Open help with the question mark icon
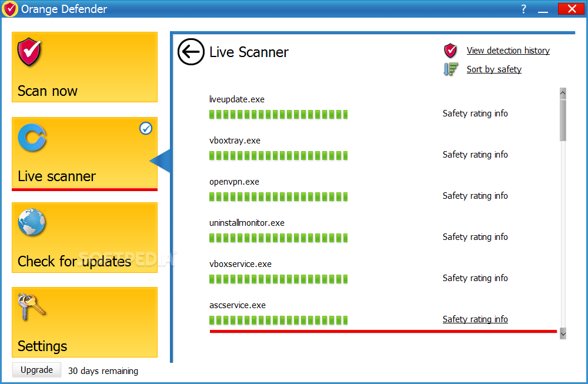 point(523,9)
